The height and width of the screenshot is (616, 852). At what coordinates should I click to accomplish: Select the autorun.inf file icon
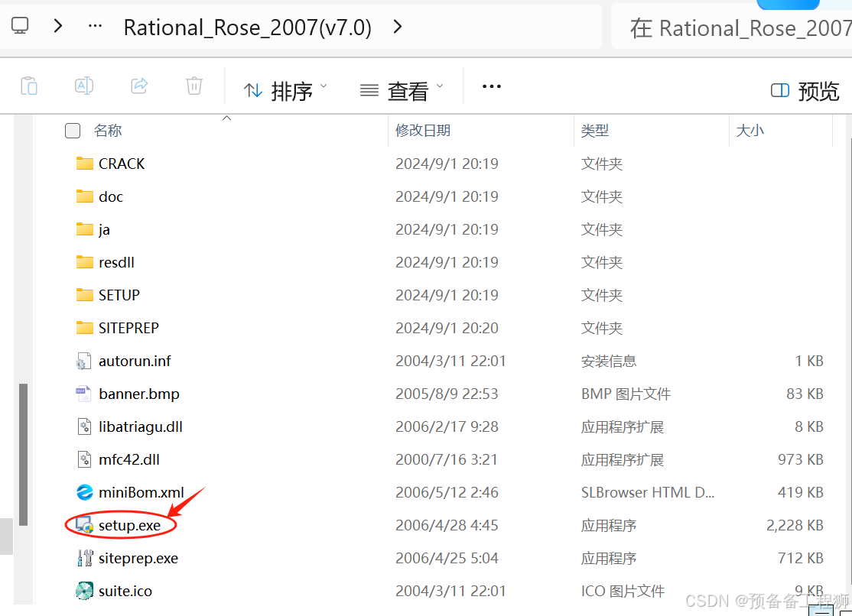click(83, 361)
